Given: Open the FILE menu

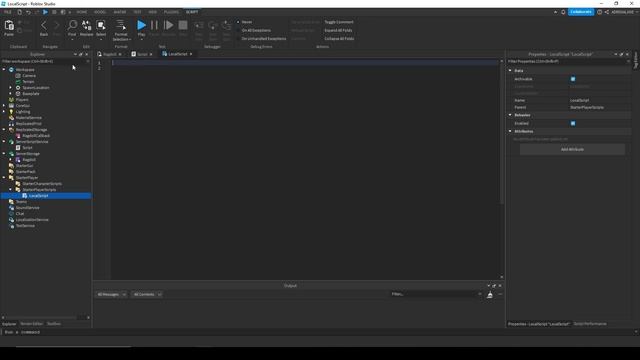Looking at the screenshot, I should [8, 12].
